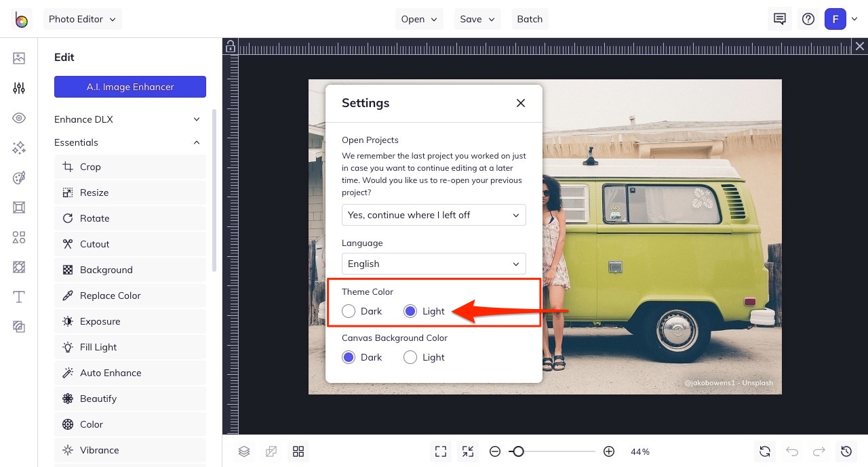The width and height of the screenshot is (868, 467).
Task: Click the flatten layers icon
Action: coord(271,451)
